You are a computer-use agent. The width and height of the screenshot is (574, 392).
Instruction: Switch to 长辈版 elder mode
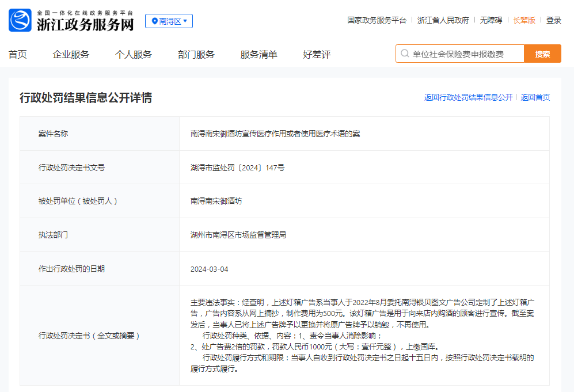524,20
